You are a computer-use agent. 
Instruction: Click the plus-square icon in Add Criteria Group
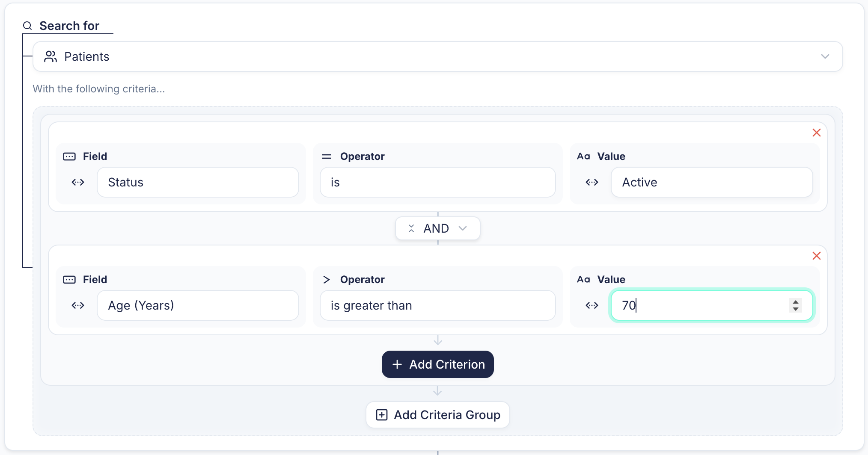click(381, 415)
